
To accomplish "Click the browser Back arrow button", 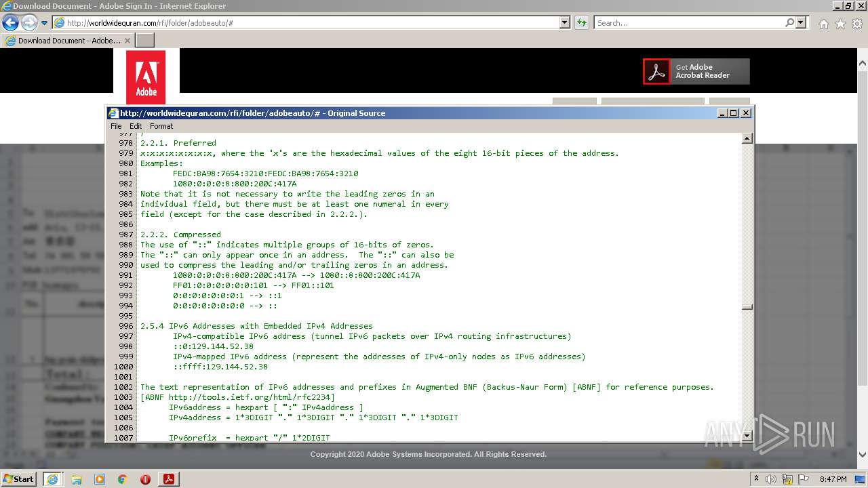I will coord(10,22).
